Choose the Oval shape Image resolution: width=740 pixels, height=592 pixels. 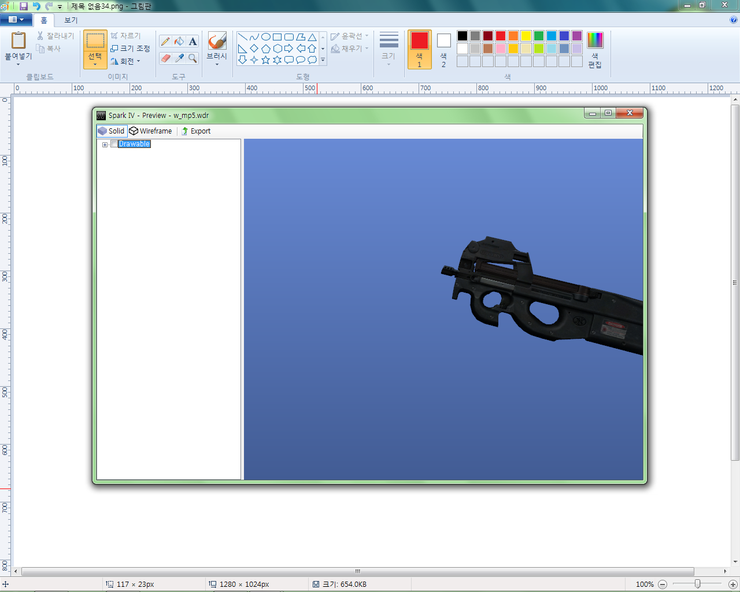266,37
